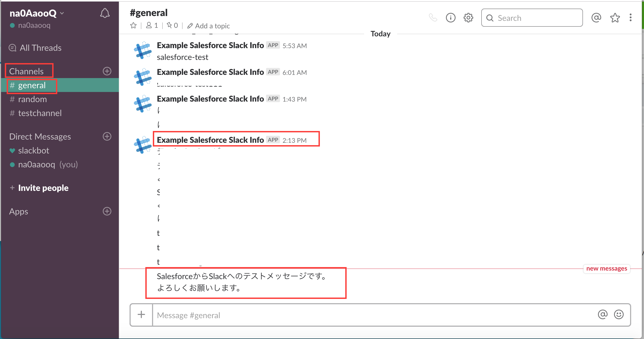Open sender name on 1:43 PM message
Viewport: 644px width, 339px height.
210,99
